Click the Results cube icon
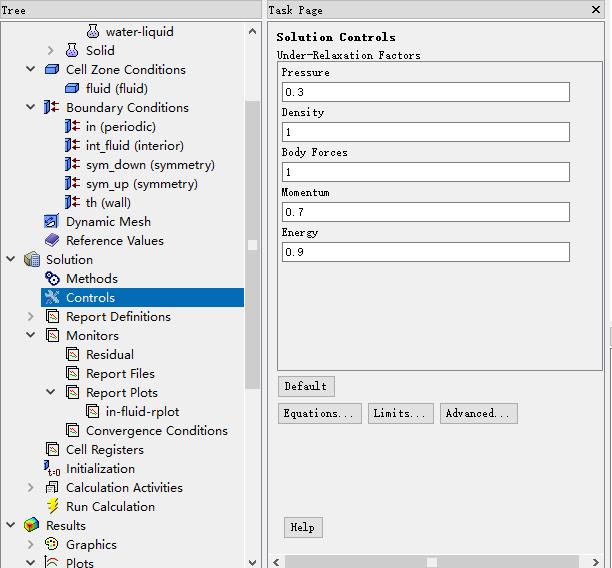This screenshot has height=568, width=612. (x=31, y=525)
